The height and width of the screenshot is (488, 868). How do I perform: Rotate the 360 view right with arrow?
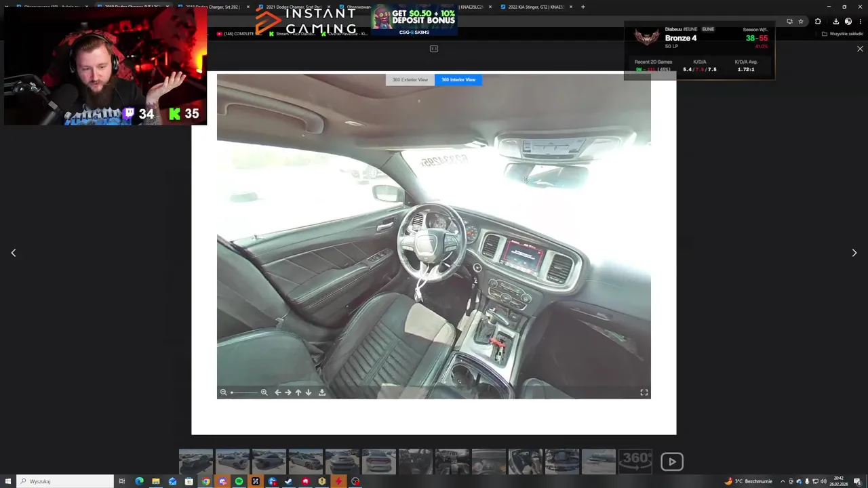click(x=288, y=392)
